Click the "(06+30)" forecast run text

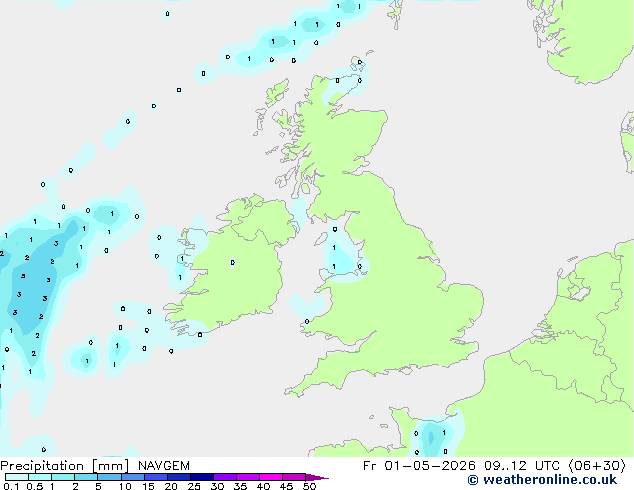coord(597,466)
